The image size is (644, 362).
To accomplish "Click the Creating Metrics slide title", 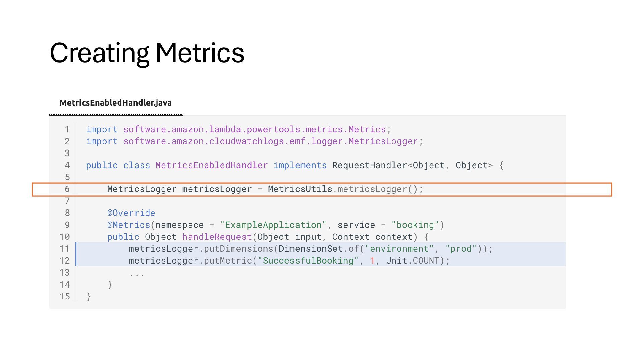I will [x=147, y=53].
